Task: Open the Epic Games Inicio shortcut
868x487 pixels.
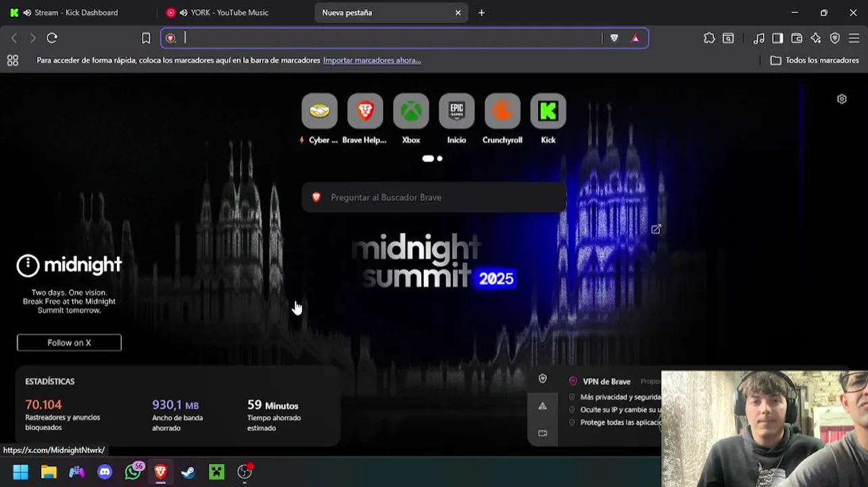Action: point(456,111)
